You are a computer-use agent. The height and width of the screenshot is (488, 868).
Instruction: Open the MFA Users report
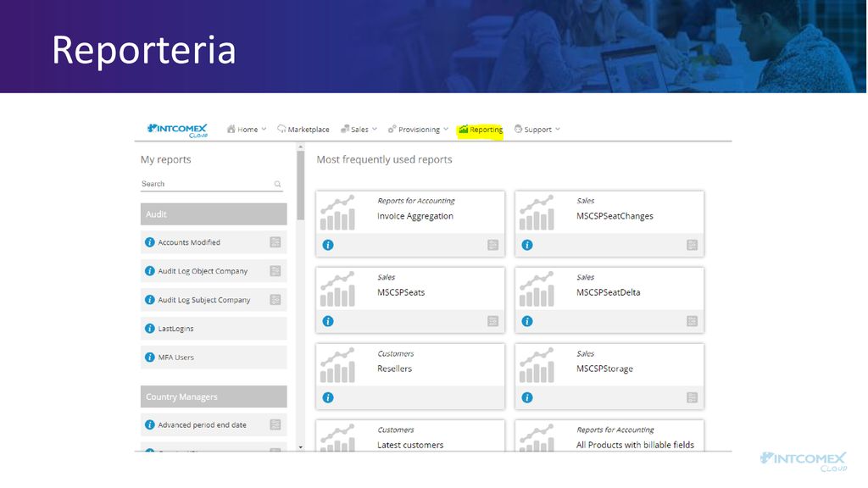click(175, 358)
